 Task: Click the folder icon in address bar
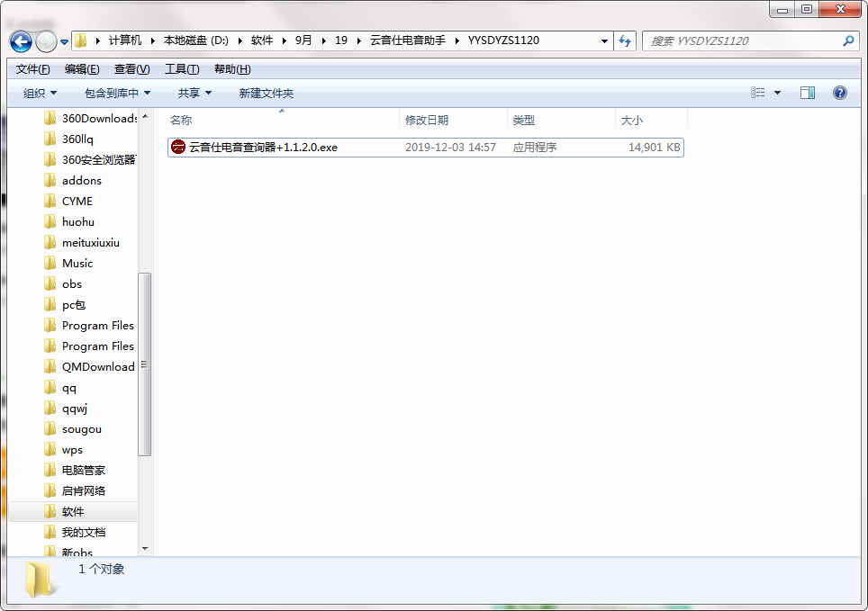click(x=80, y=40)
